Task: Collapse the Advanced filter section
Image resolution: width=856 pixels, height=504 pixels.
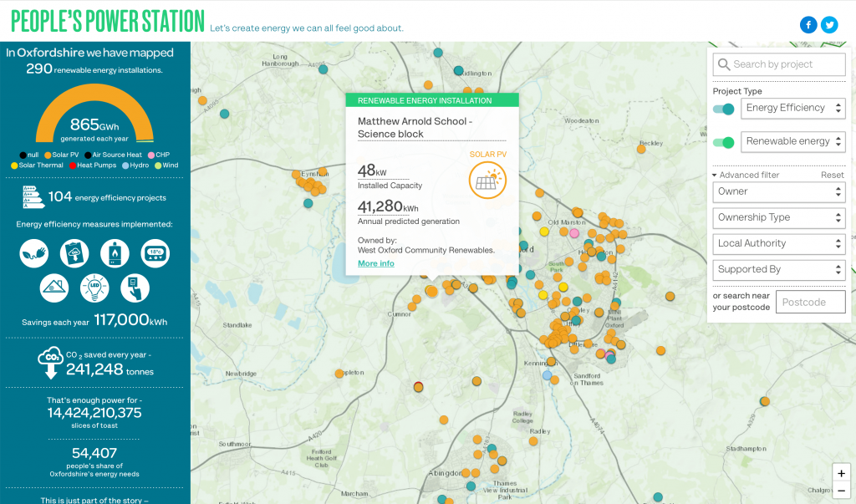Action: pos(746,176)
